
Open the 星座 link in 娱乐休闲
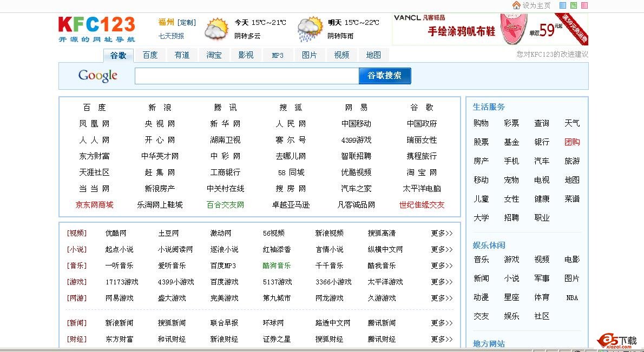511,297
